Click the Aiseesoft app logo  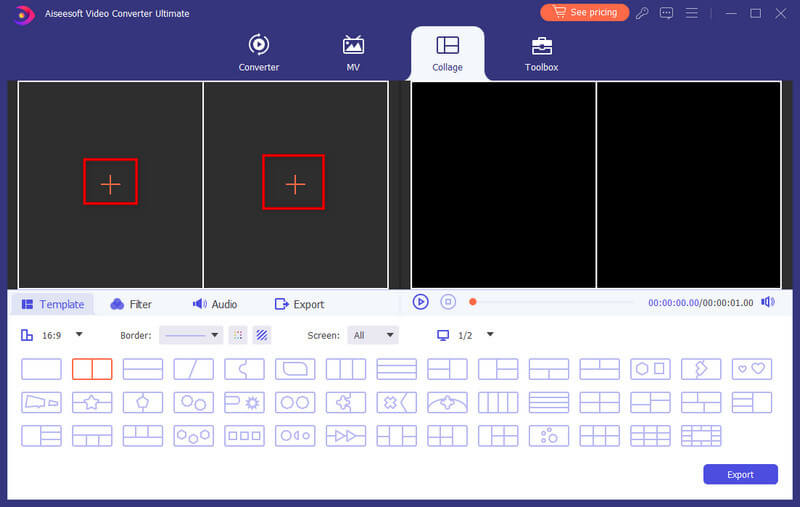click(23, 14)
